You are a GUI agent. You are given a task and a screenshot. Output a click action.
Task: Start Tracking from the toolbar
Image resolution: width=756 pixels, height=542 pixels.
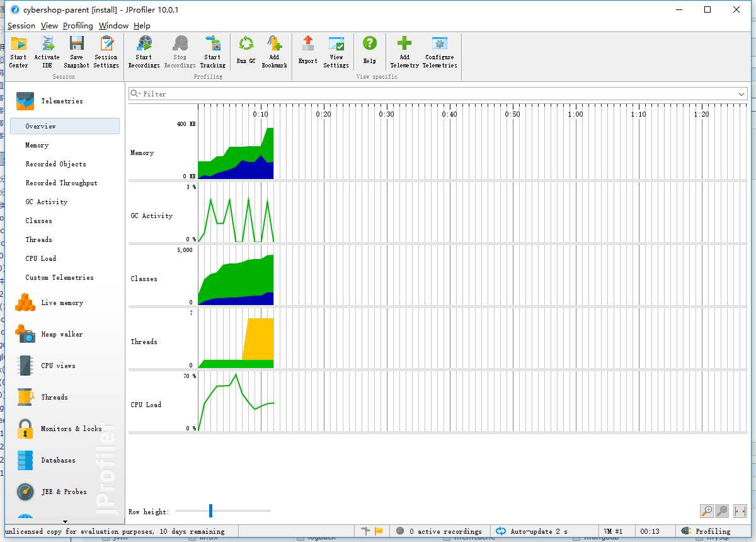[213, 52]
